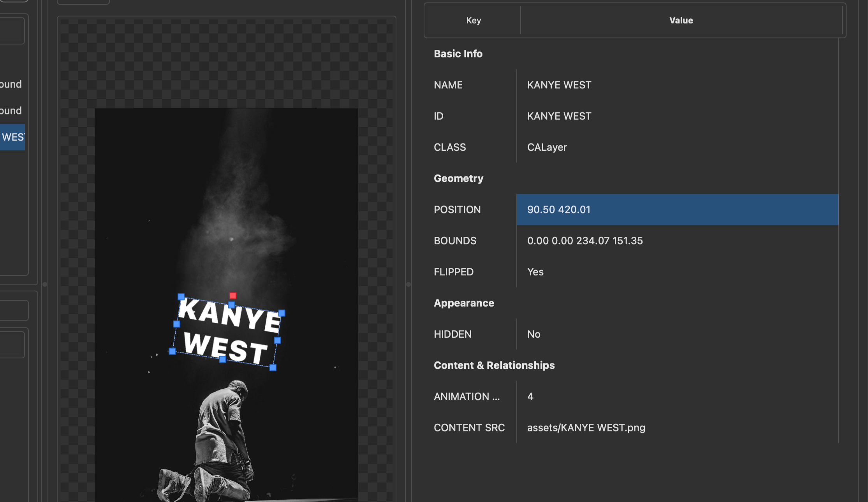Click the Basic Info section heading
Viewport: 868px width, 502px height.
(458, 54)
